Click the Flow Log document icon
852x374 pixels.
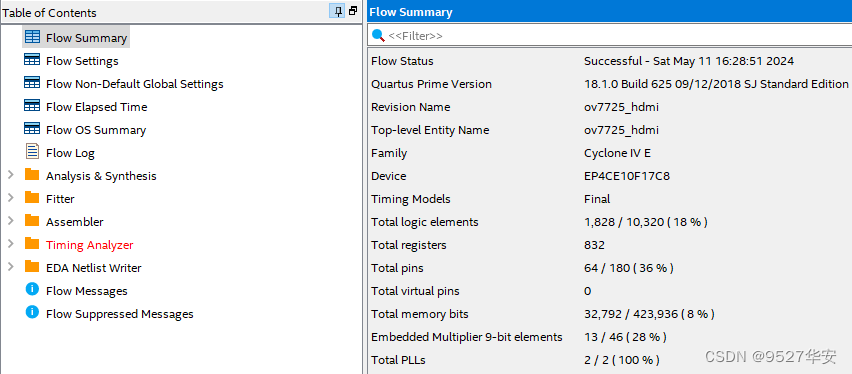pyautogui.click(x=32, y=151)
